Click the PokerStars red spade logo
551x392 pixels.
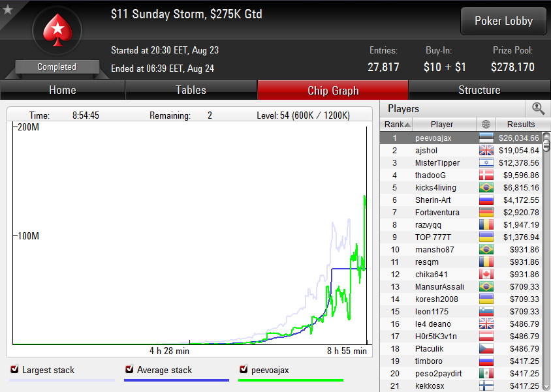[57, 30]
